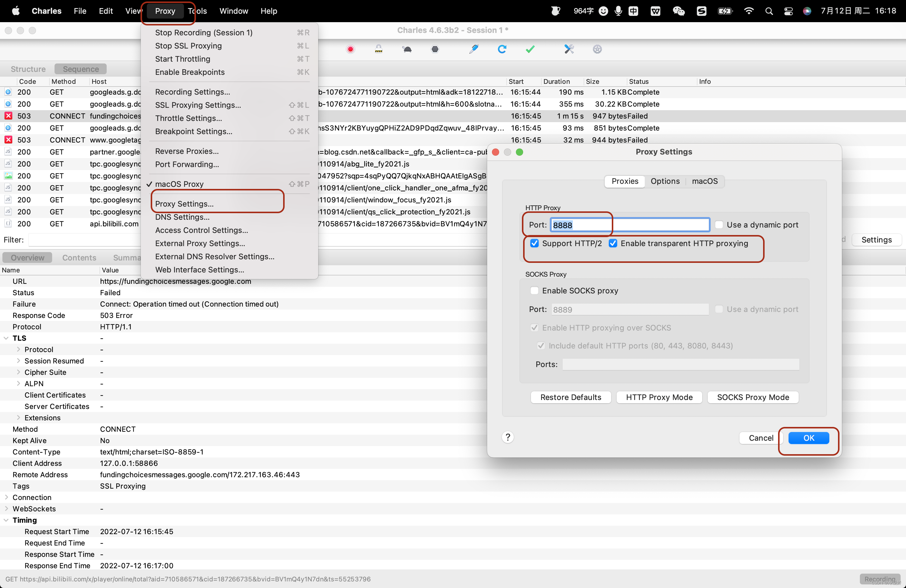
Task: Click the help question mark button
Action: 508,437
